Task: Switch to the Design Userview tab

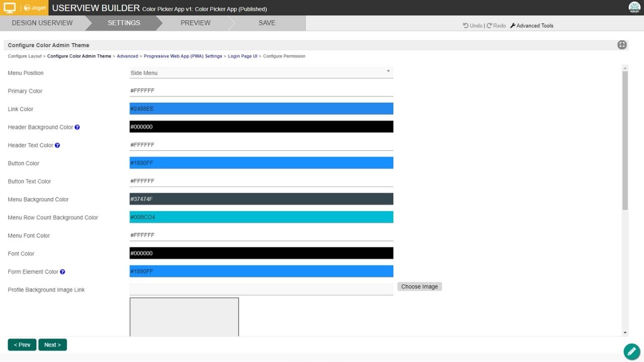Action: click(x=42, y=23)
